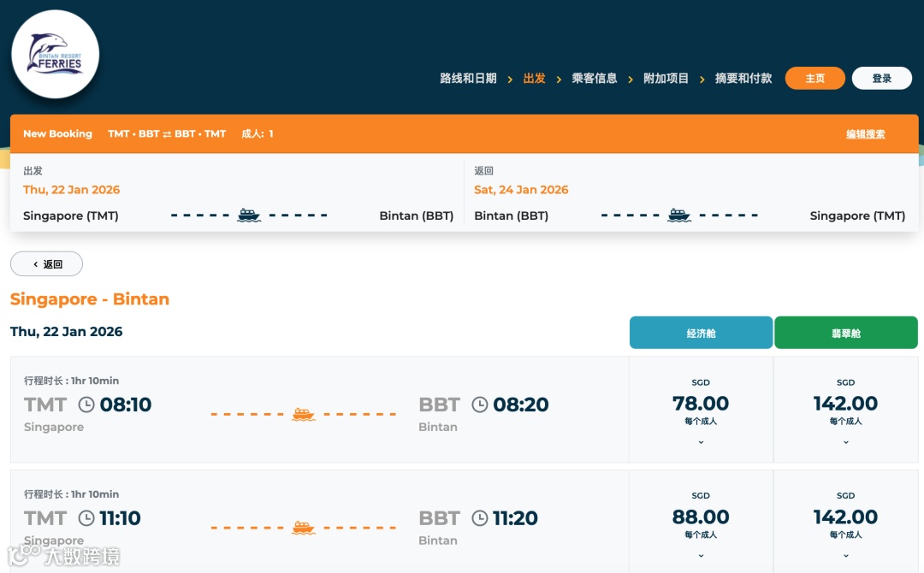The height and width of the screenshot is (573, 924).
Task: Click Bintan (BBT) under 返回 summary
Action: (512, 216)
